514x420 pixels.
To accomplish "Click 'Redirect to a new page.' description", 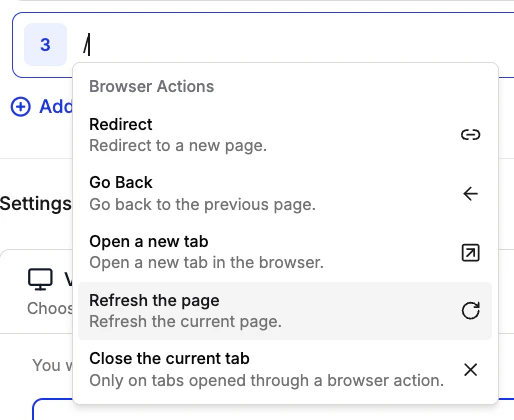I will point(178,146).
